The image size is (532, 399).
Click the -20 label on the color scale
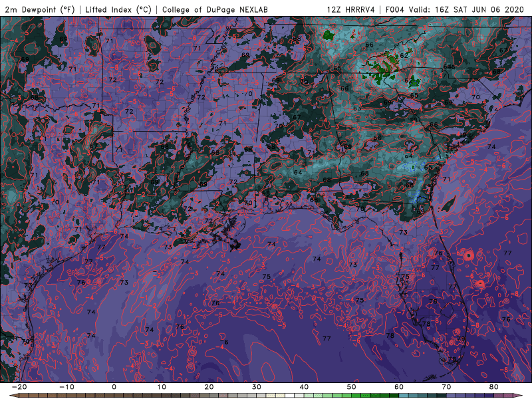point(19,387)
